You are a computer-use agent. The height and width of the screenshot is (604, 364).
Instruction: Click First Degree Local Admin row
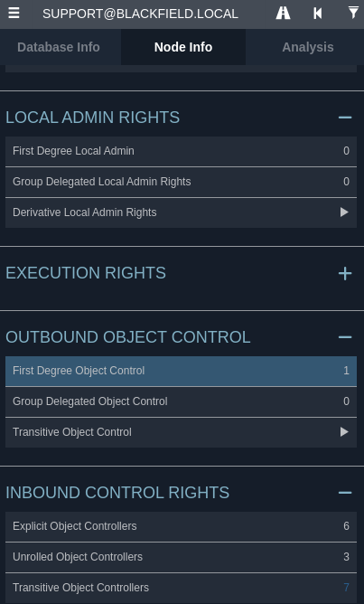coord(181,151)
